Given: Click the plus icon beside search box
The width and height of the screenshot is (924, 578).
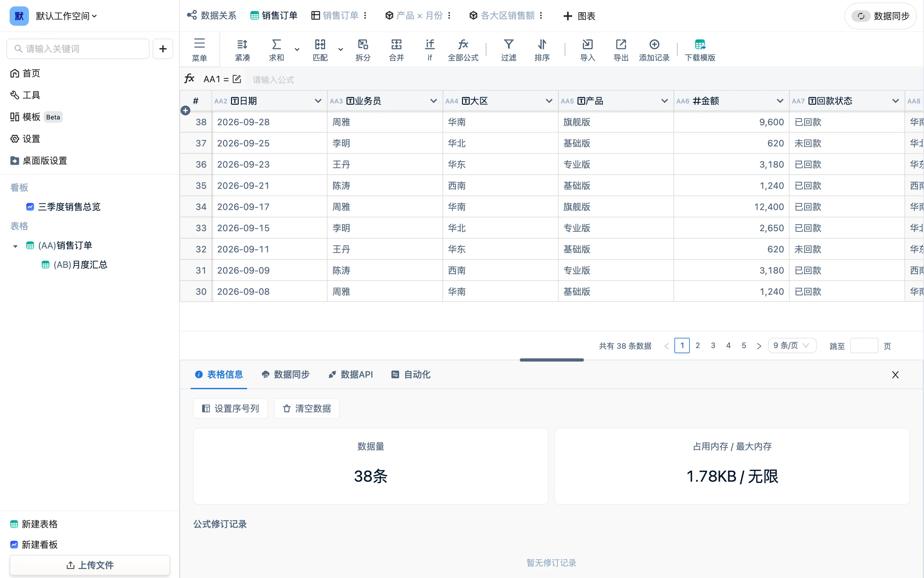Looking at the screenshot, I should [x=163, y=48].
